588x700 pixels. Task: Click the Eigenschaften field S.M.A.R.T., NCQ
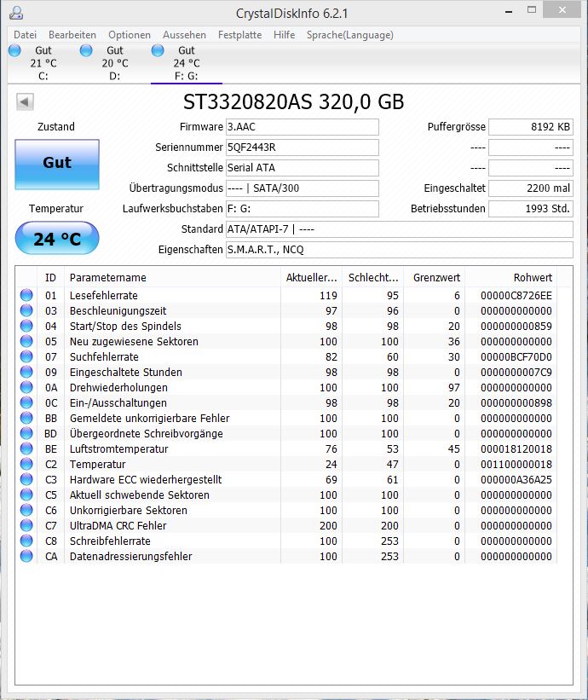coord(400,250)
